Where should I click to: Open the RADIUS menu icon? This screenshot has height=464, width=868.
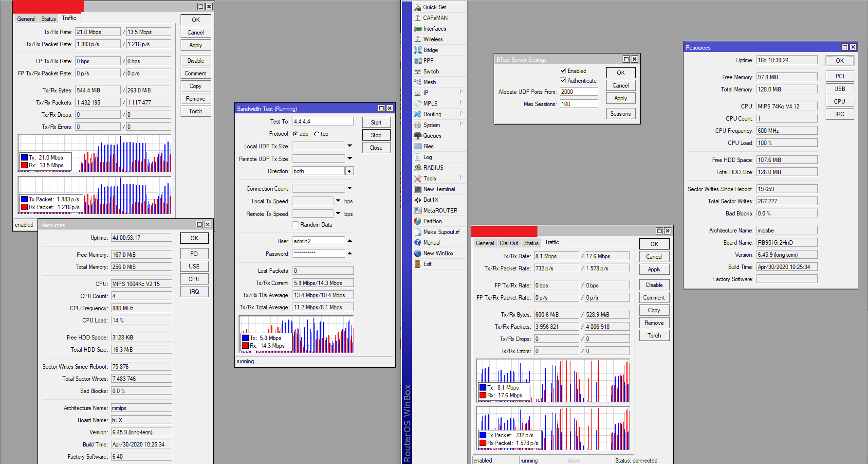[417, 168]
